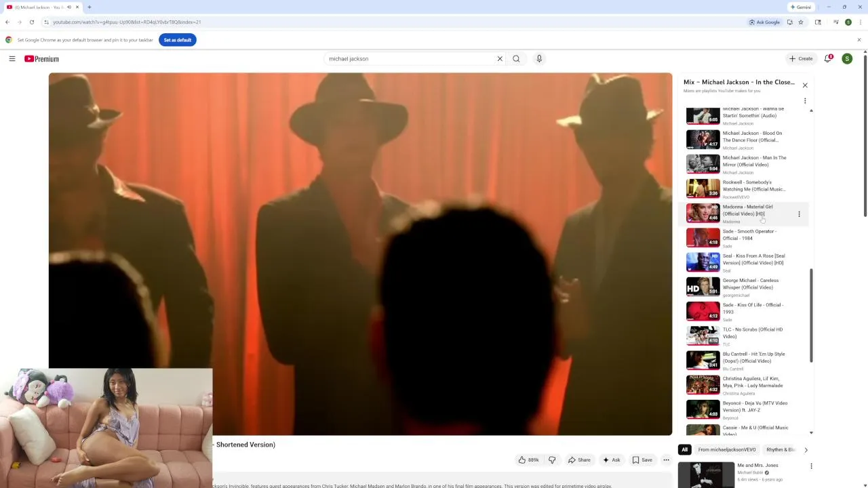Screen dimensions: 868x488
Task: Open Me and Mrs. Jones thumbnail
Action: click(706, 474)
